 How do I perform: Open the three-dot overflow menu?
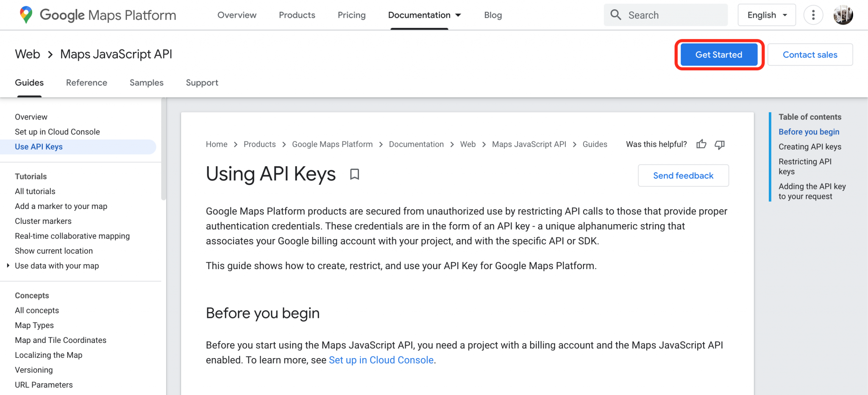pos(813,15)
